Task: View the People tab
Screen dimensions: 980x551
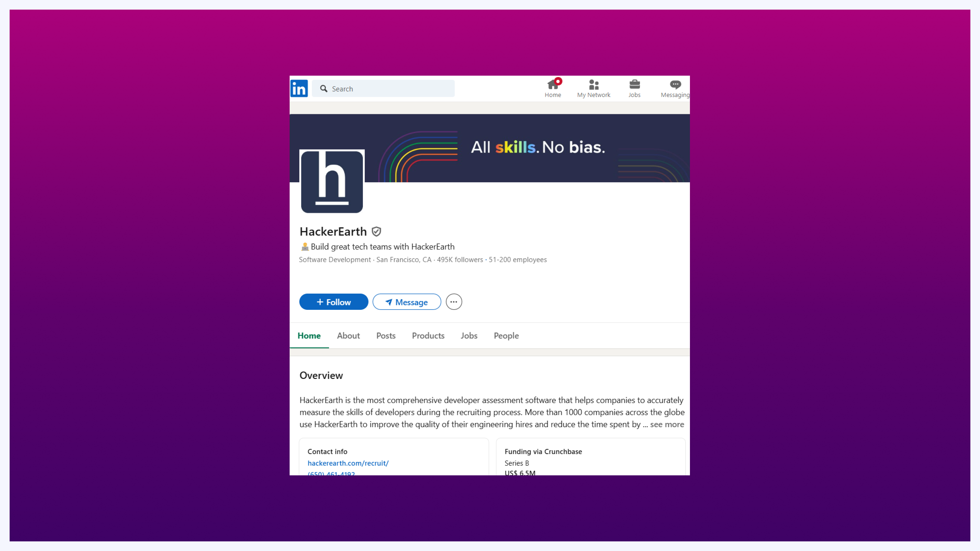Action: 506,336
